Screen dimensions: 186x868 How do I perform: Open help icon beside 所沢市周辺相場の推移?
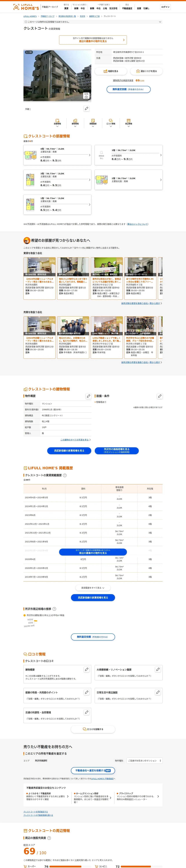(54, 609)
